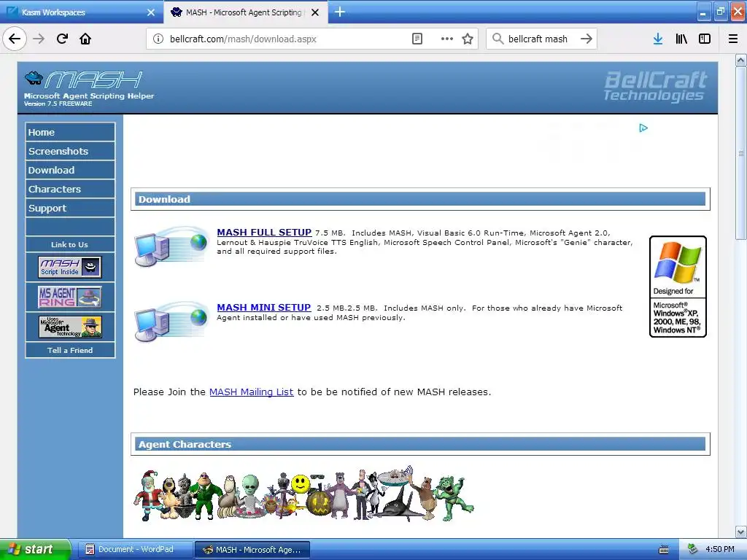Open the Windows start menu
Screen dimensions: 747x560
pos(35,550)
